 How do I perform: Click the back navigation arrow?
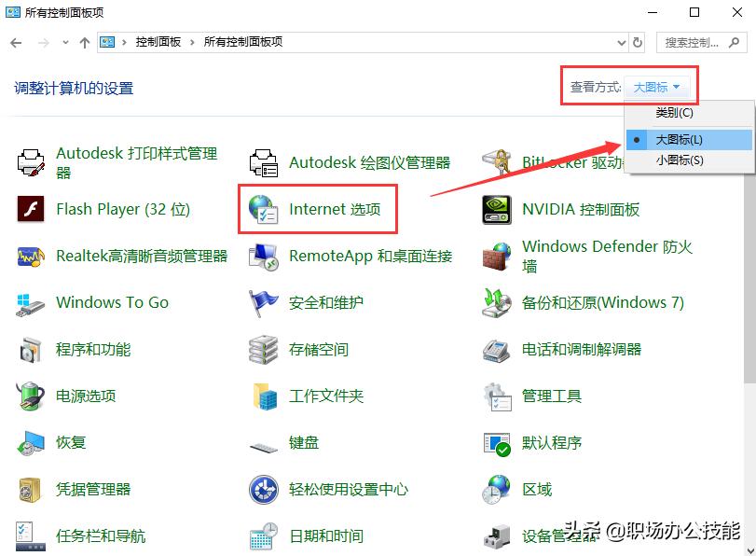(15, 42)
